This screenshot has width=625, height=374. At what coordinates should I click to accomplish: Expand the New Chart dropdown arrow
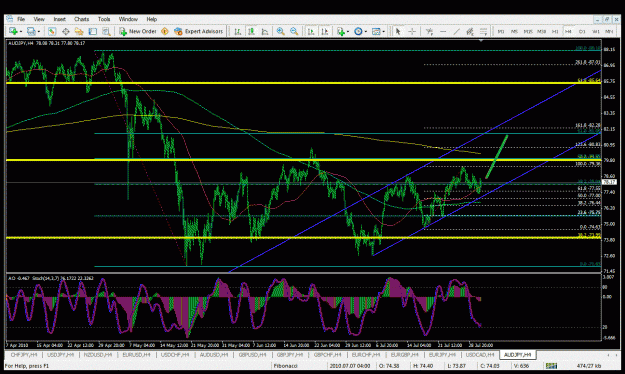coord(20,31)
